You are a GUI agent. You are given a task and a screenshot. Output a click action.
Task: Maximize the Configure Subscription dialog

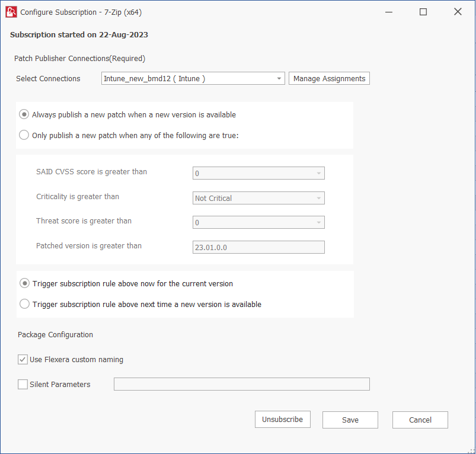pyautogui.click(x=423, y=12)
